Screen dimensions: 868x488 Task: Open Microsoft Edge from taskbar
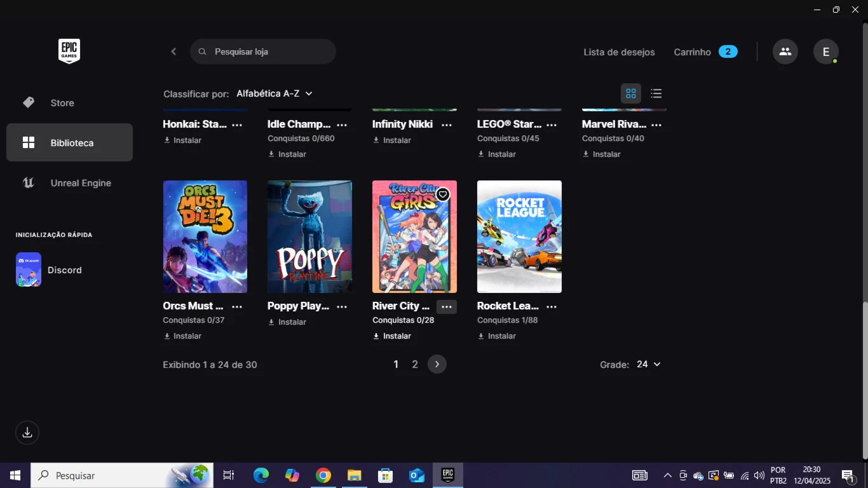pyautogui.click(x=261, y=475)
